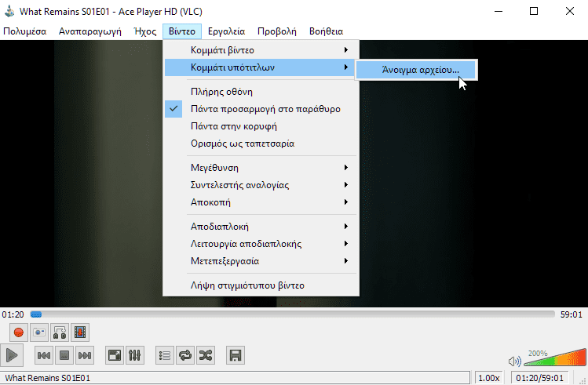Screen dimensions: 588x385
Task: Click the frame-by-frame button
Action: tap(80, 332)
